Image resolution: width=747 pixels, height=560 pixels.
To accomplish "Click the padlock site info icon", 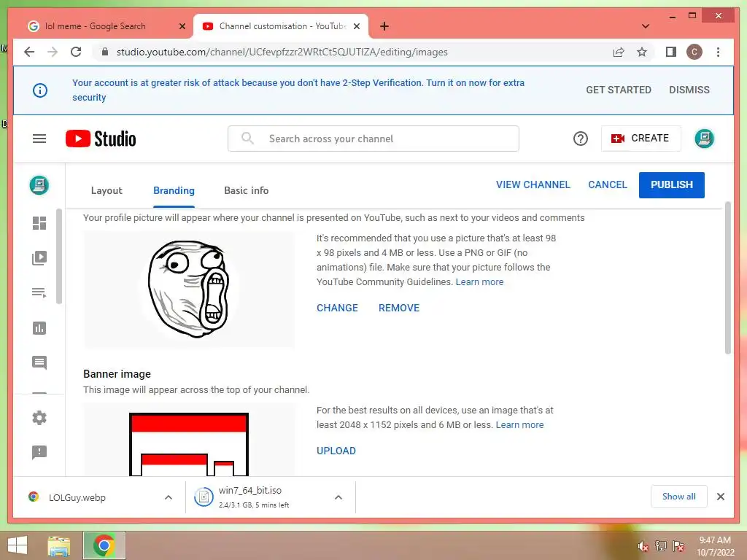I will [105, 52].
